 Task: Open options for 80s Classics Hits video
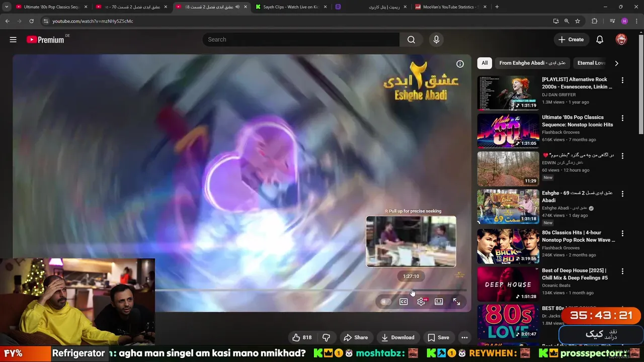tap(622, 234)
